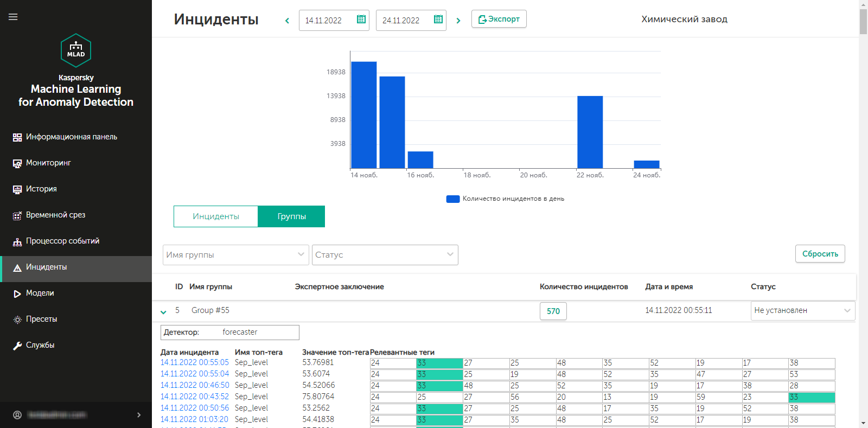The width and height of the screenshot is (868, 428).
Task: Open calendar picker for start date 14.11.2022
Action: [361, 20]
